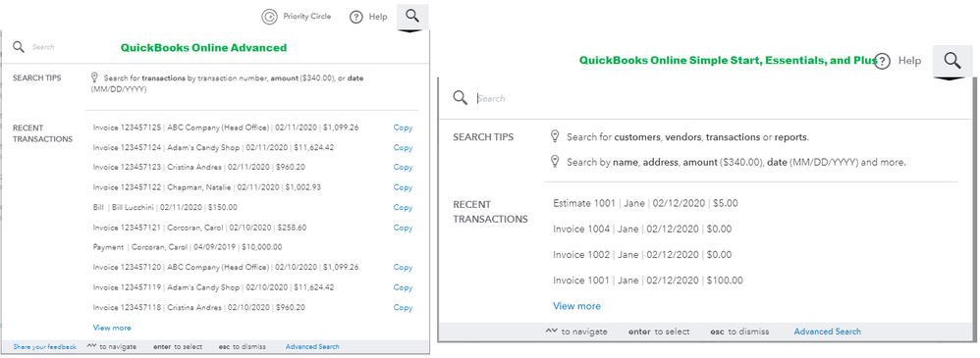Open Invoice 123457120 ABC Company (Head Office)
This screenshot has width=980, height=358.
pyautogui.click(x=226, y=268)
